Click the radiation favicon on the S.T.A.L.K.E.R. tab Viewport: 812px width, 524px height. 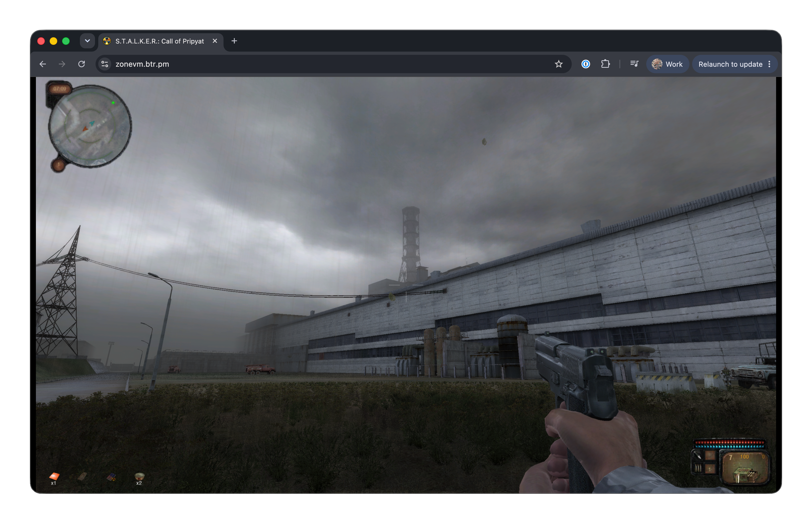click(107, 41)
